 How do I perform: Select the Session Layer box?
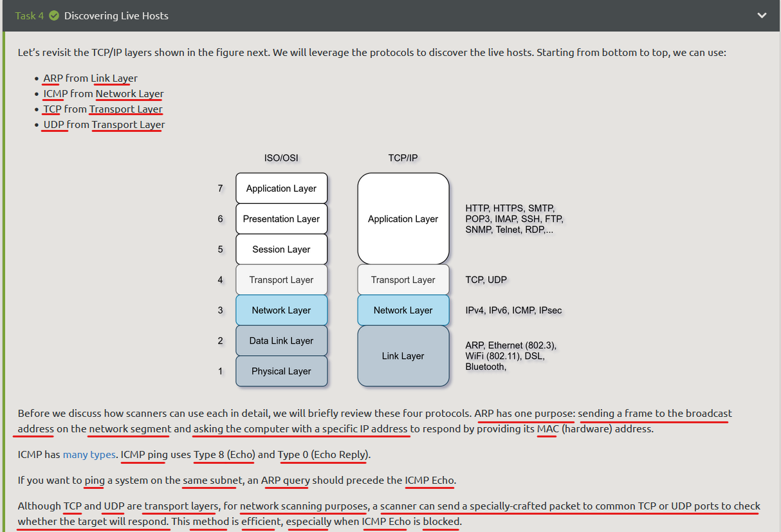click(x=282, y=250)
